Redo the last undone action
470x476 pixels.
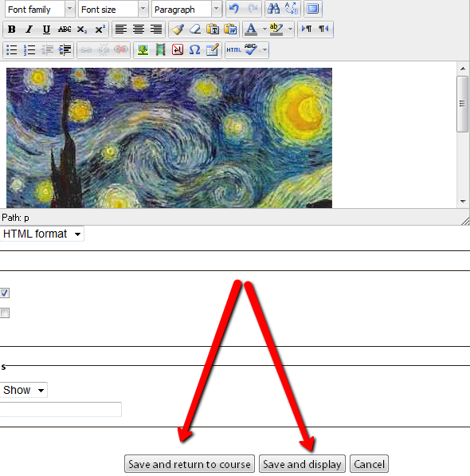coord(253,9)
